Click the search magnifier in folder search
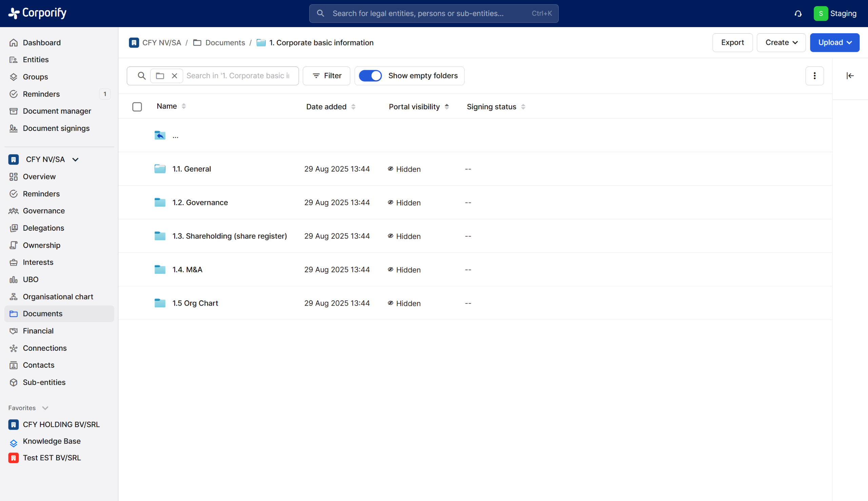Screen dimensions: 868x501 (141, 76)
